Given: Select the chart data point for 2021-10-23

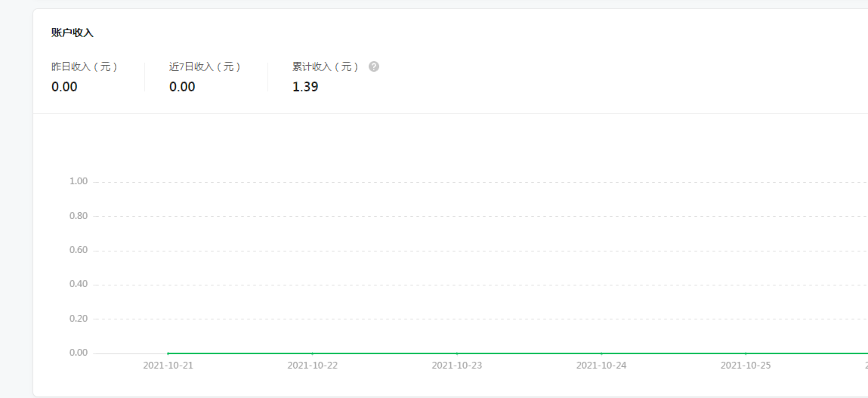Looking at the screenshot, I should pos(457,353).
